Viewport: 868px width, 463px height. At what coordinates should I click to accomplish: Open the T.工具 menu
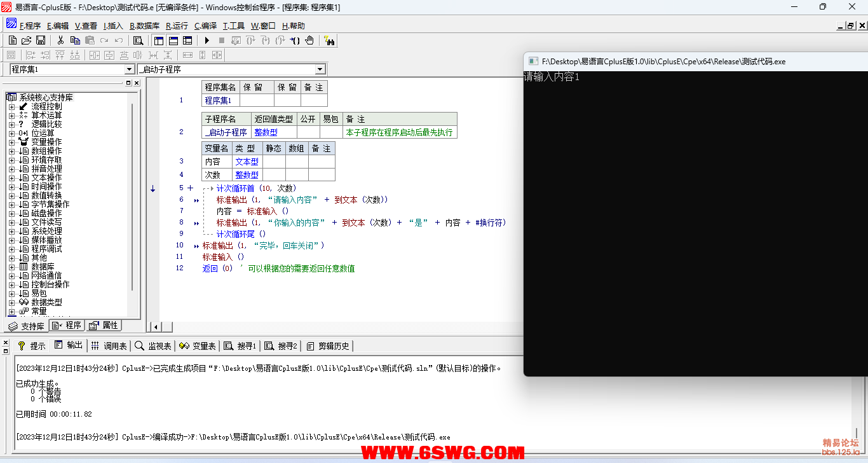click(x=234, y=26)
